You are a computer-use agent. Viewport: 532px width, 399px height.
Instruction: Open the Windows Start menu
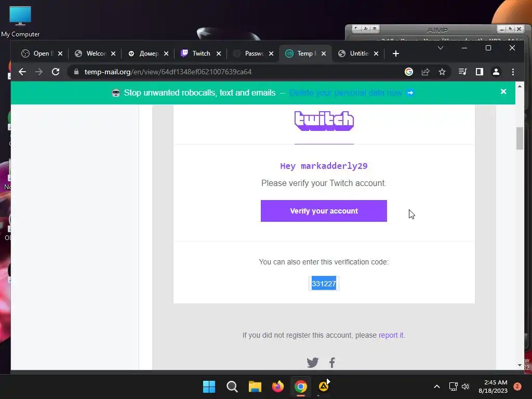pyautogui.click(x=209, y=387)
